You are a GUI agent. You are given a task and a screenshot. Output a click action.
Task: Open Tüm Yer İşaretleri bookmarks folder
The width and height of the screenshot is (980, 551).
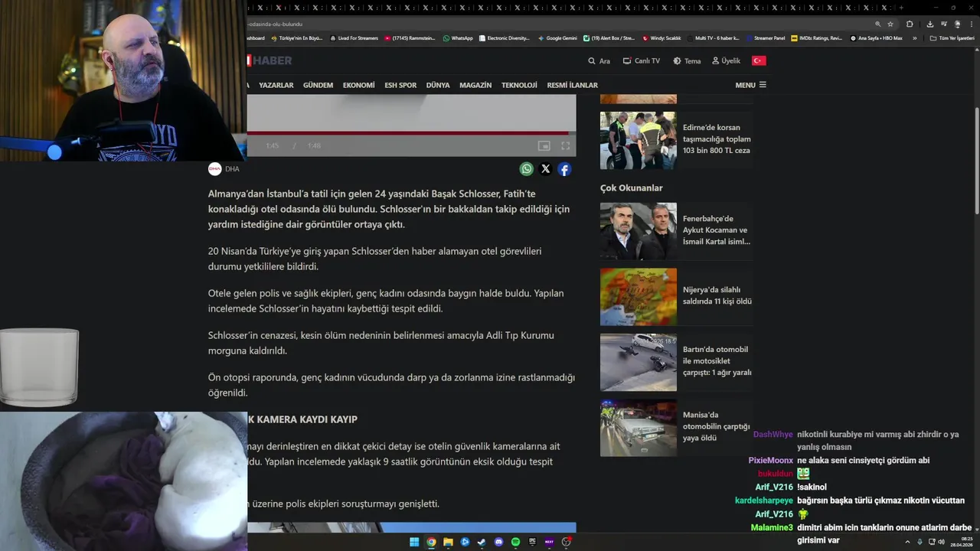(952, 37)
